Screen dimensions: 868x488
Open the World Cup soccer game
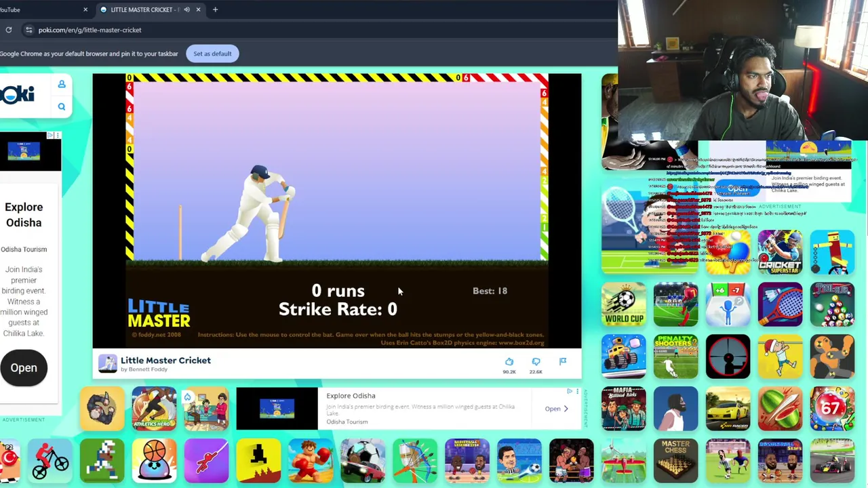[x=624, y=304]
